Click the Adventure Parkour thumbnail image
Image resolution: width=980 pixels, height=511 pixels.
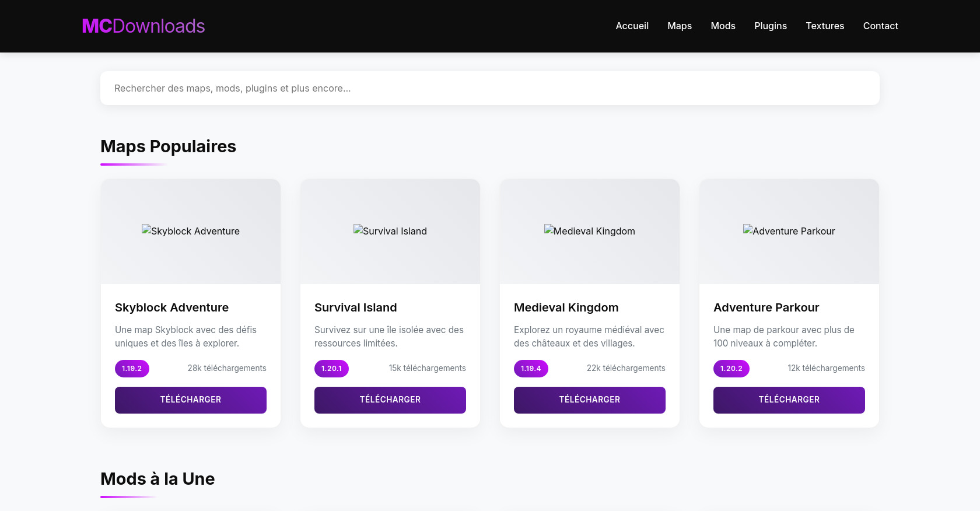coord(789,232)
